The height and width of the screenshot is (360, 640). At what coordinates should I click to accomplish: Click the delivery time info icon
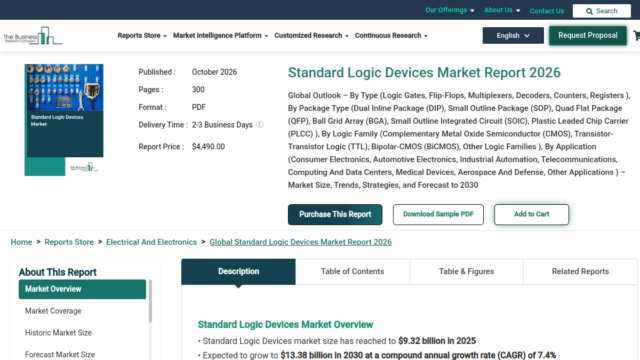260,125
